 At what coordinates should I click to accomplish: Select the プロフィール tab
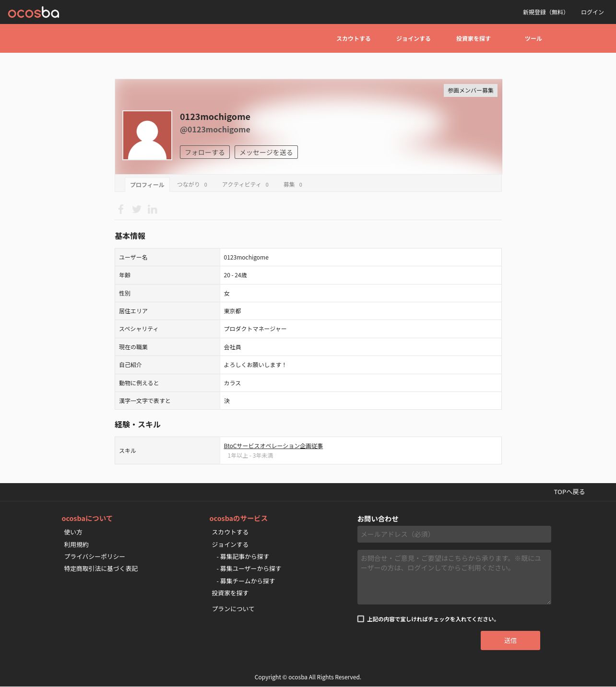[147, 185]
